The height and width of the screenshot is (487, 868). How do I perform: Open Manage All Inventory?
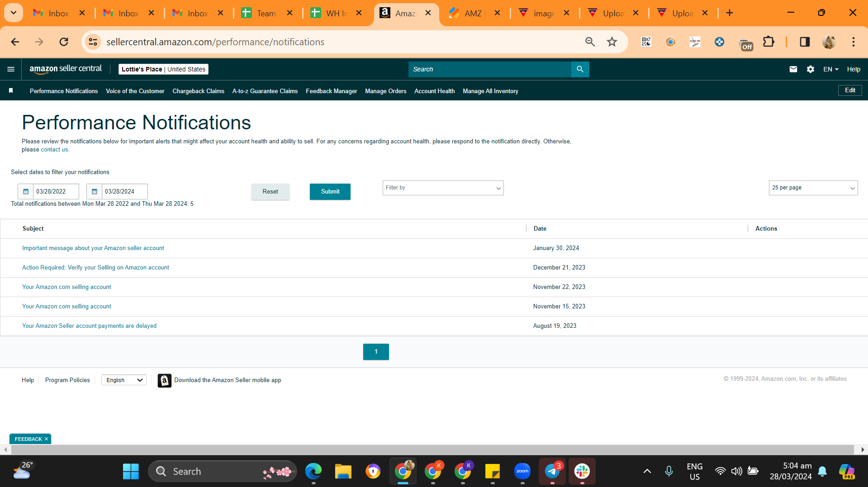[490, 91]
